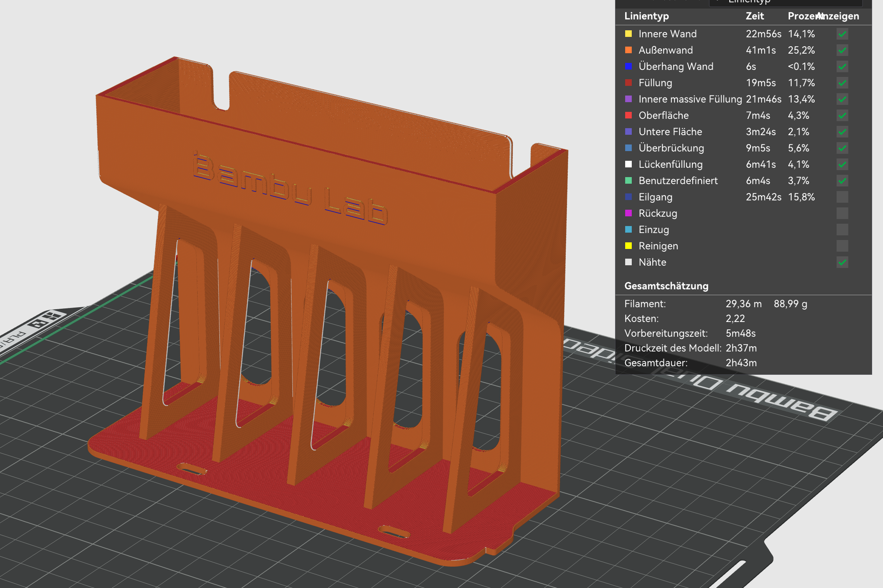Viewport: 883px width, 588px height.
Task: Click the Anzeigen column header
Action: 838,16
